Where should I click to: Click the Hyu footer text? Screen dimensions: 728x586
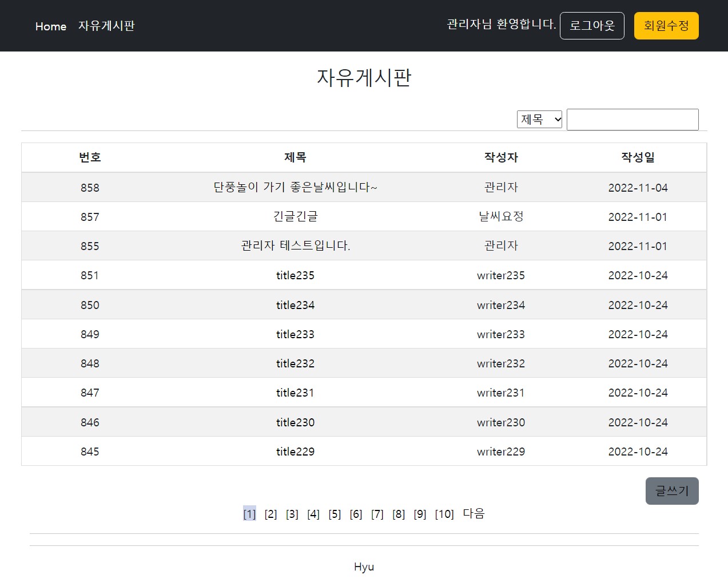364,567
